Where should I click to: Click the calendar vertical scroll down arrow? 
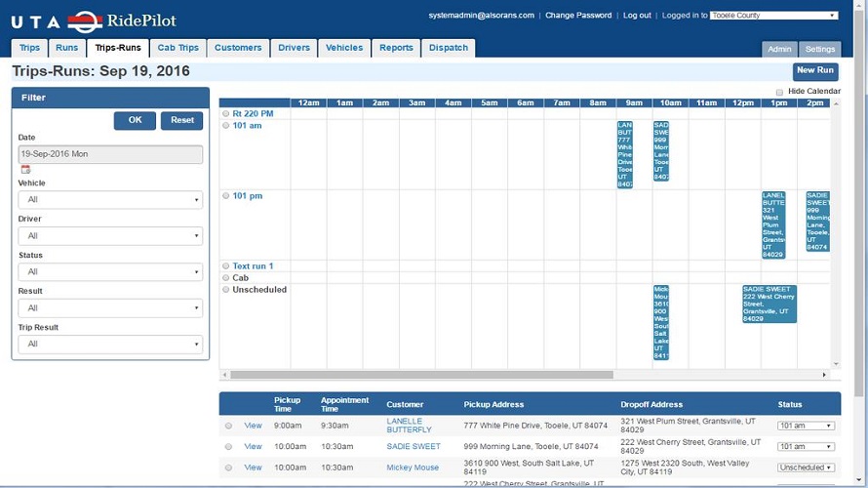coord(836,364)
